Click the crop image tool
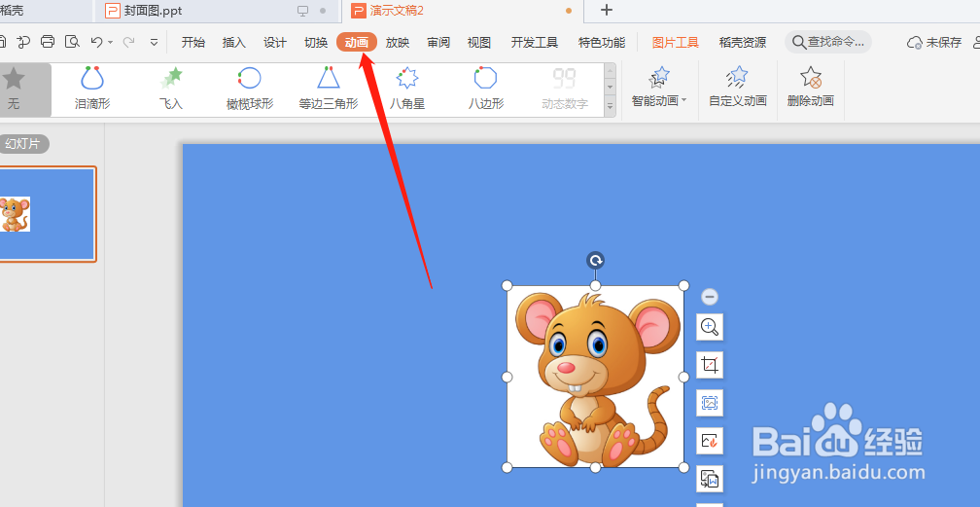Screen dimensions: 980x507 coord(710,365)
